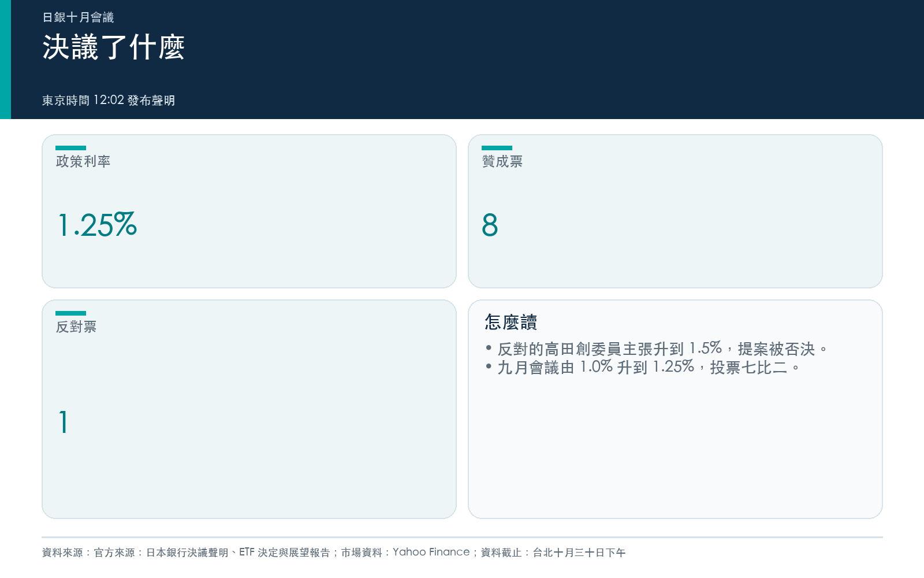Click the bullet about 九月會議 vote 七比二
Image resolution: width=924 pixels, height=578 pixels.
coord(643,367)
